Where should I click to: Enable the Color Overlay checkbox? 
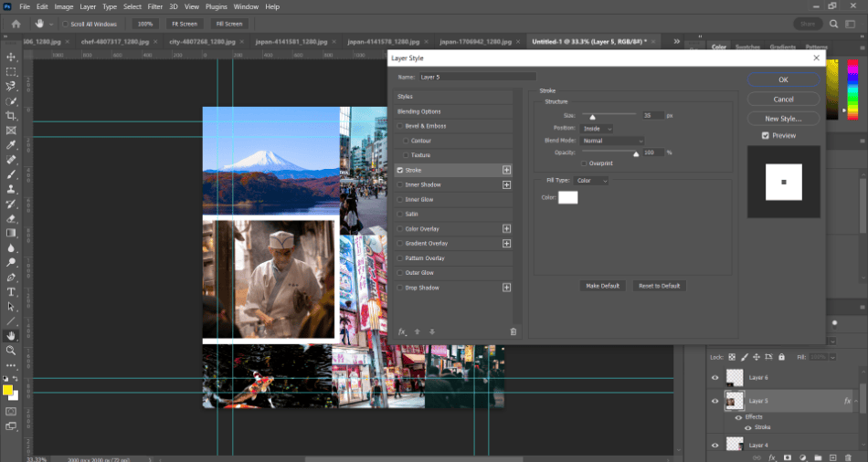[399, 228]
